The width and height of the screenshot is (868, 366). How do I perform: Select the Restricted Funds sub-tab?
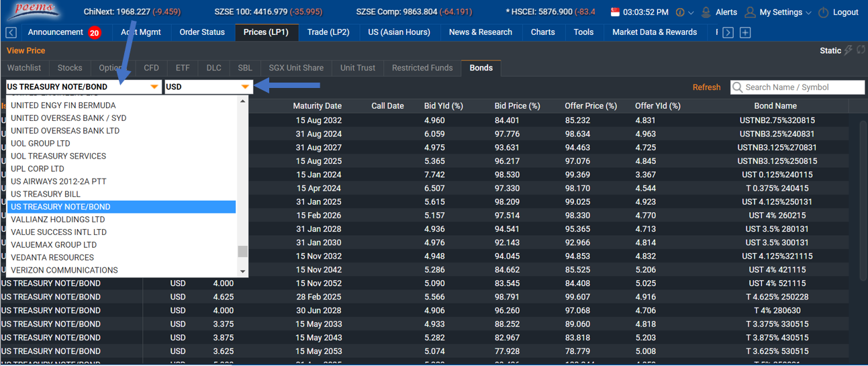[422, 68]
